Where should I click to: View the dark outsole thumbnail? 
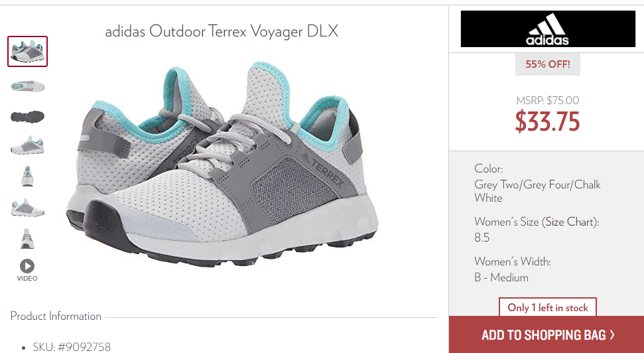27,117
